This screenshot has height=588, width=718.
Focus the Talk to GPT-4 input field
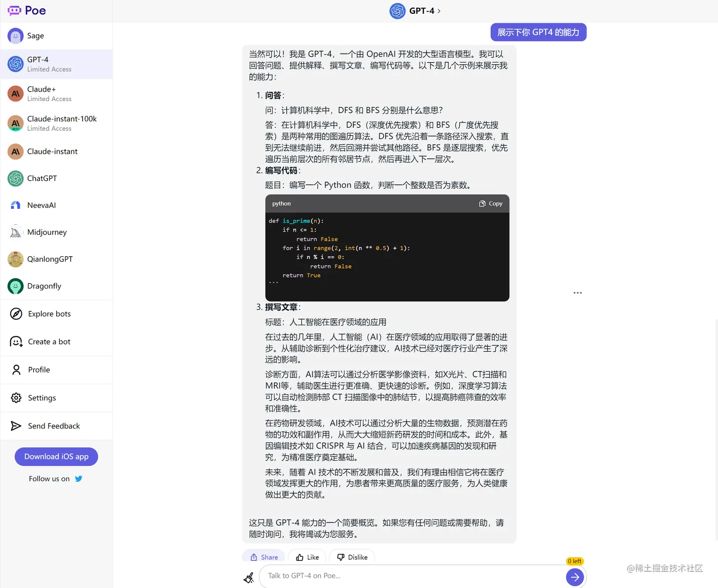point(411,576)
